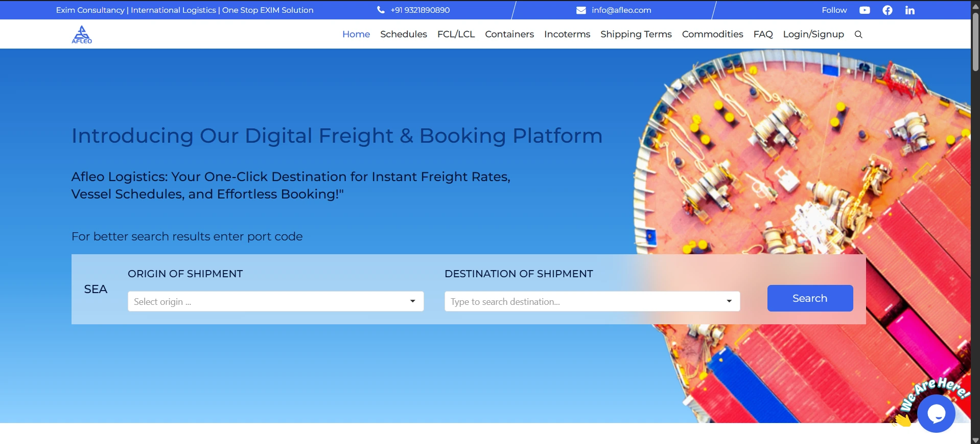
Task: Open the Incoterms page
Action: pos(567,34)
